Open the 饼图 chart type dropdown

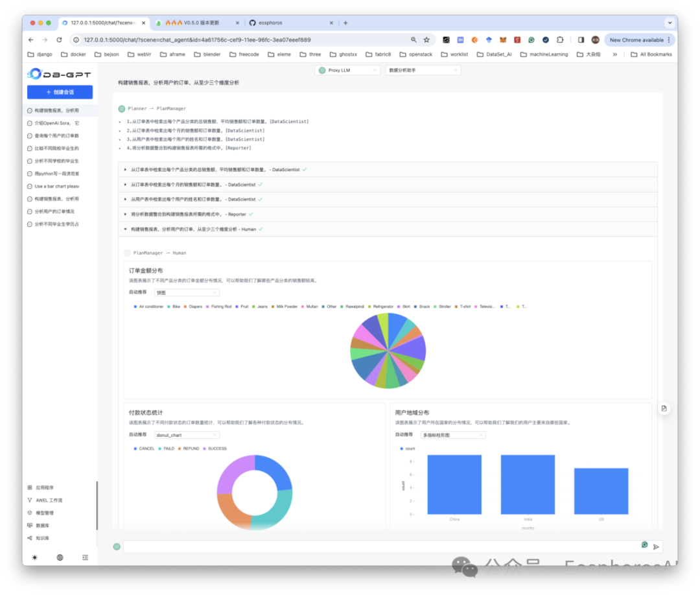187,292
